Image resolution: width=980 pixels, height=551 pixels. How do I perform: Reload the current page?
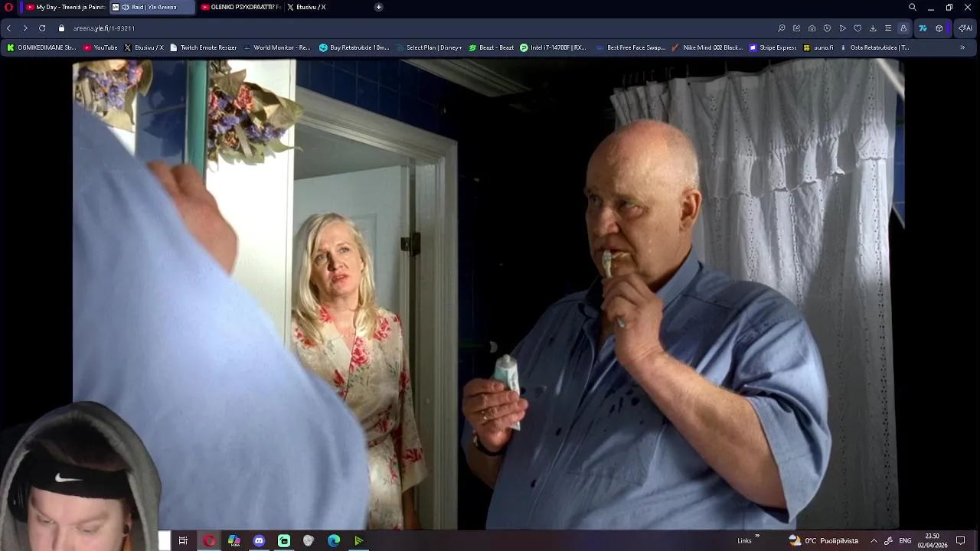42,28
